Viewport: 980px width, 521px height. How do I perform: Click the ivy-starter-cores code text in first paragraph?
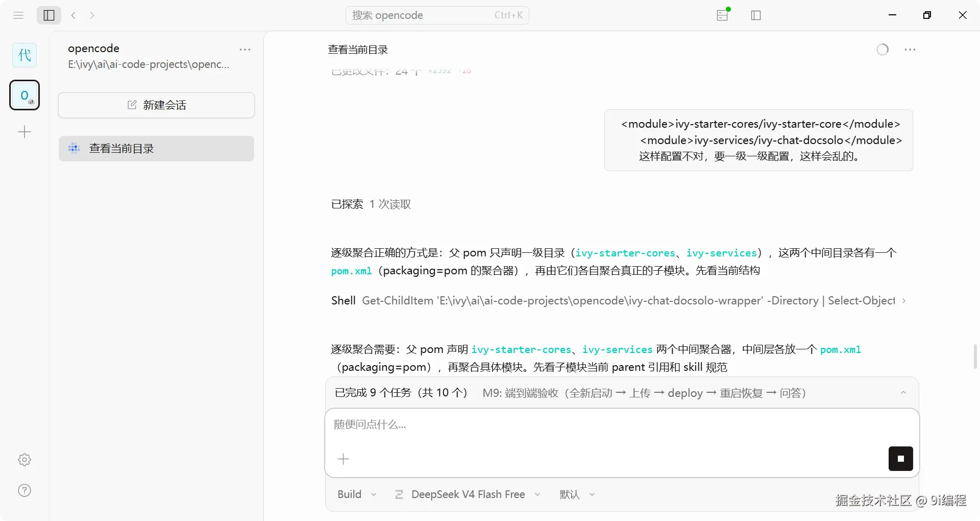tap(625, 253)
